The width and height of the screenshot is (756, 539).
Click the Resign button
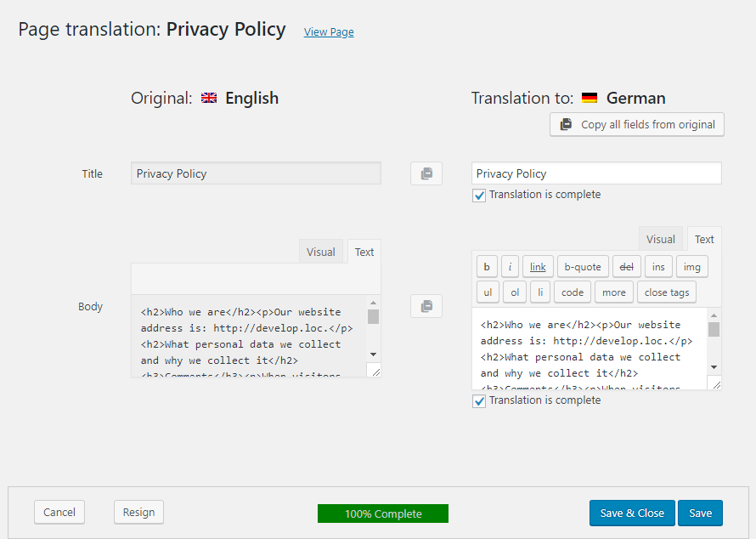point(138,512)
